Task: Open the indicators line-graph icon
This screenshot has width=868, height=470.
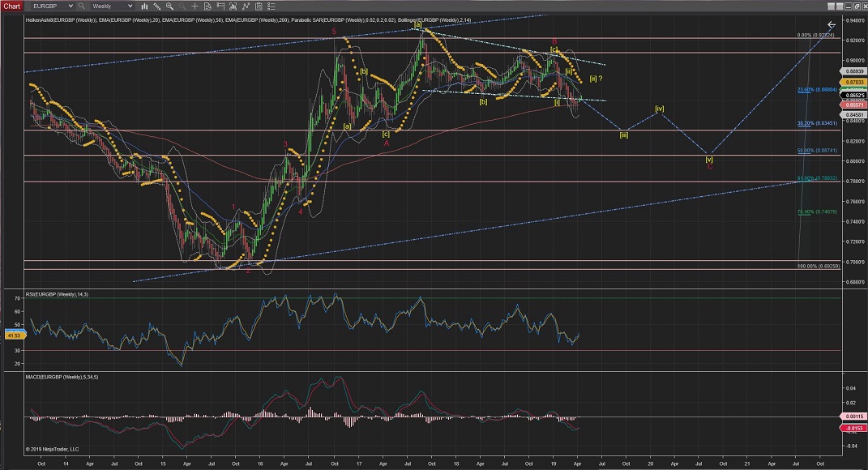Action: pos(246,6)
